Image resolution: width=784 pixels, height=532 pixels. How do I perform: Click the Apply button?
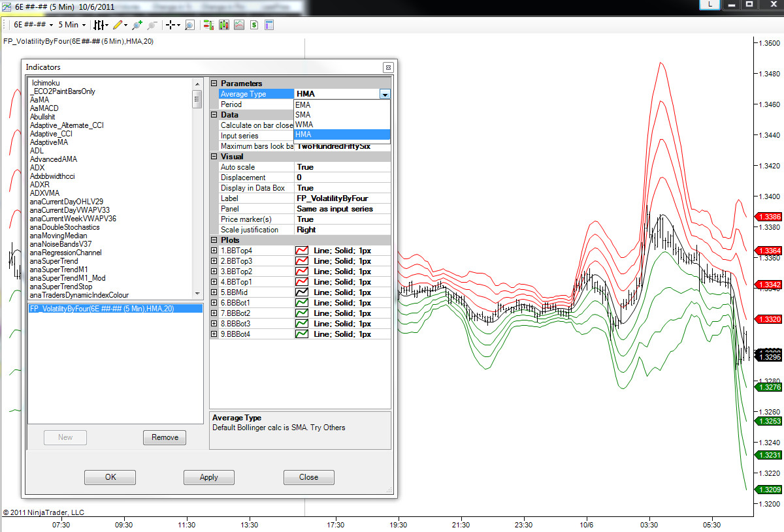209,477
